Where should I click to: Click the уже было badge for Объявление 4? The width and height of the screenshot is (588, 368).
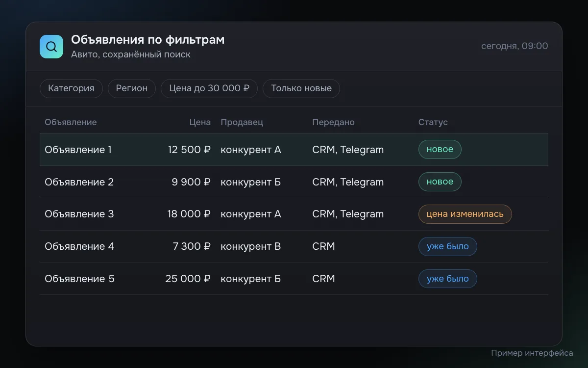[x=448, y=246]
